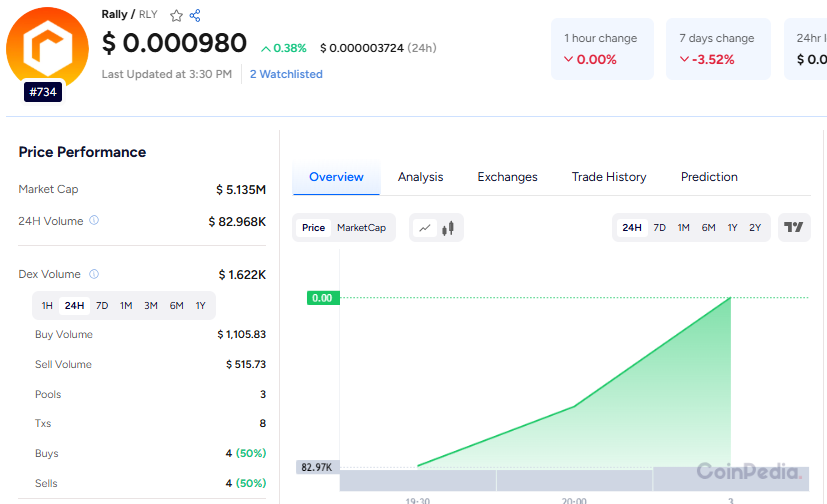Select 24H Dex Volume period

click(x=74, y=306)
